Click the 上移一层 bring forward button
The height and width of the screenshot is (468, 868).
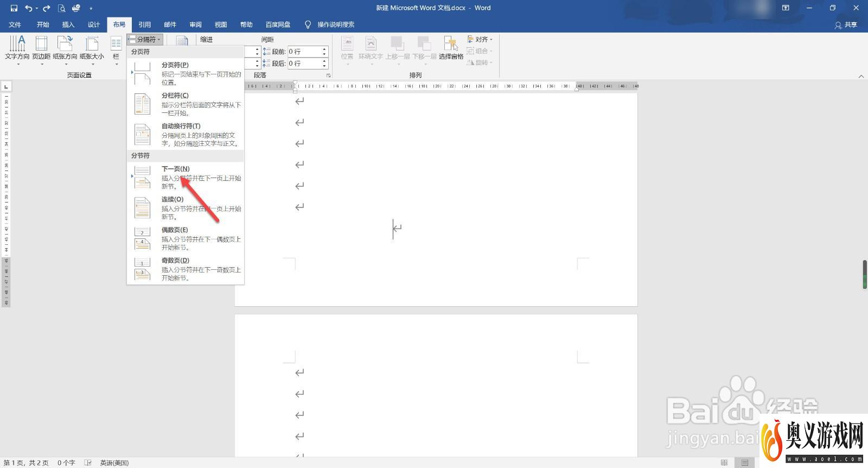[x=398, y=50]
